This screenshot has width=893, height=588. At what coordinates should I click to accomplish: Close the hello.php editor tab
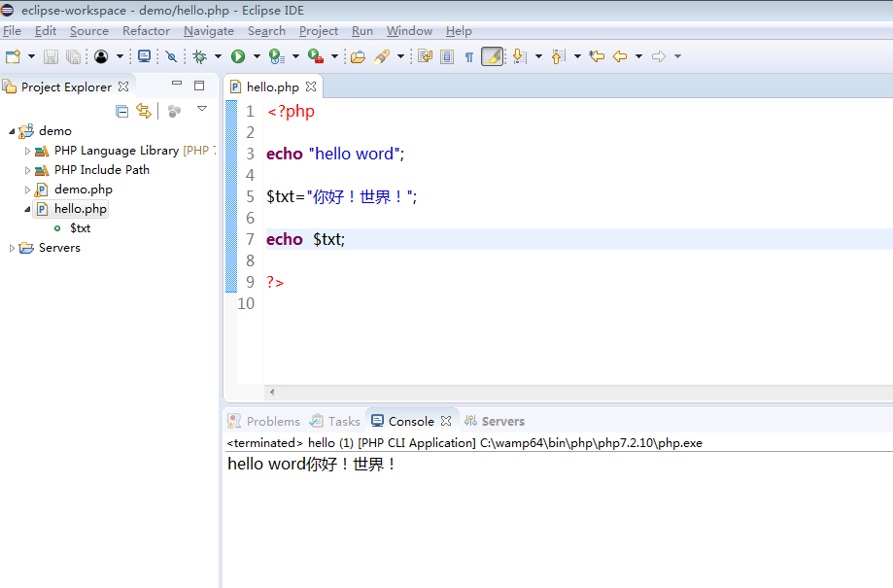pyautogui.click(x=311, y=86)
